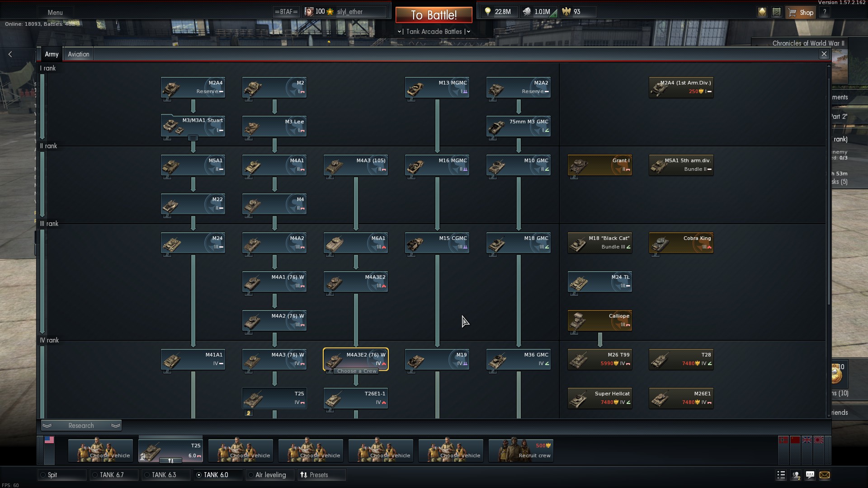This screenshot has width=868, height=488.
Task: Open the research points lightbulb balance
Action: [x=498, y=12]
